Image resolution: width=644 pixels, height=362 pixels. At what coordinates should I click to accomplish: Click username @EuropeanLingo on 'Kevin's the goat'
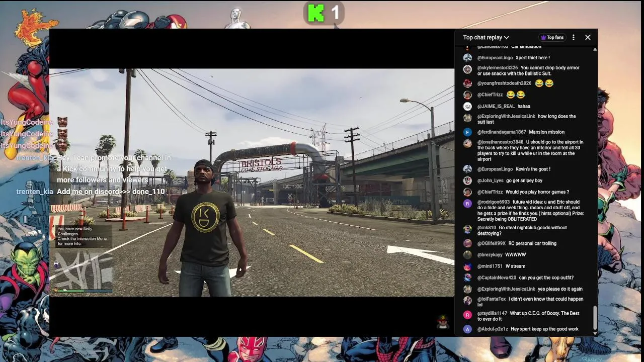point(495,169)
